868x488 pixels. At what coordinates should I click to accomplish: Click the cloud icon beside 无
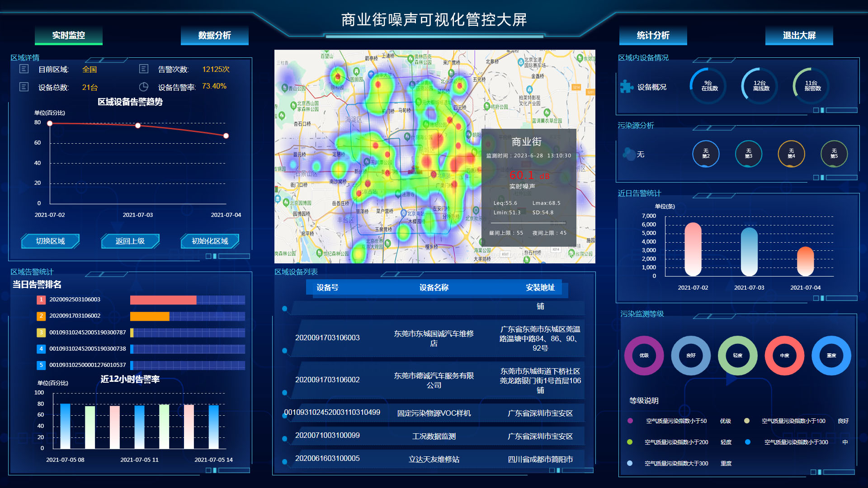pyautogui.click(x=629, y=154)
